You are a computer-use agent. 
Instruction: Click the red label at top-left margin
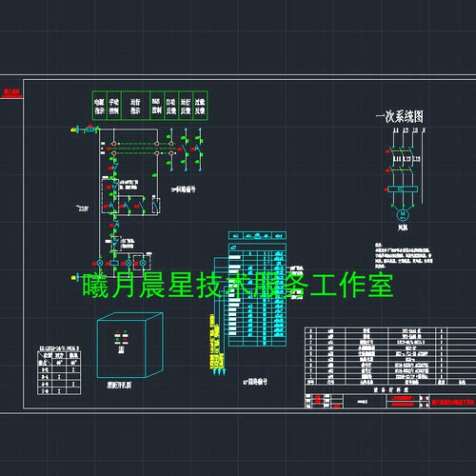11,92
